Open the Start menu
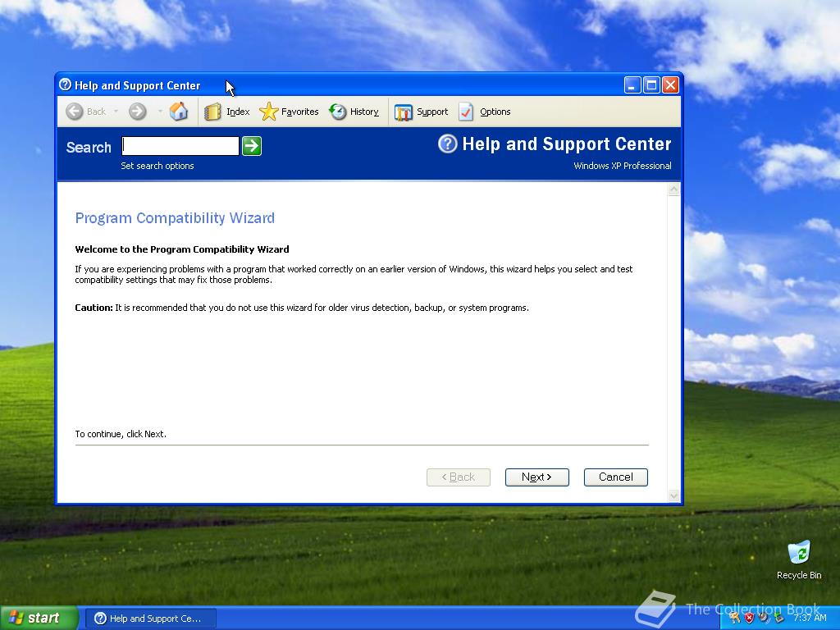The image size is (840, 630). tap(39, 618)
